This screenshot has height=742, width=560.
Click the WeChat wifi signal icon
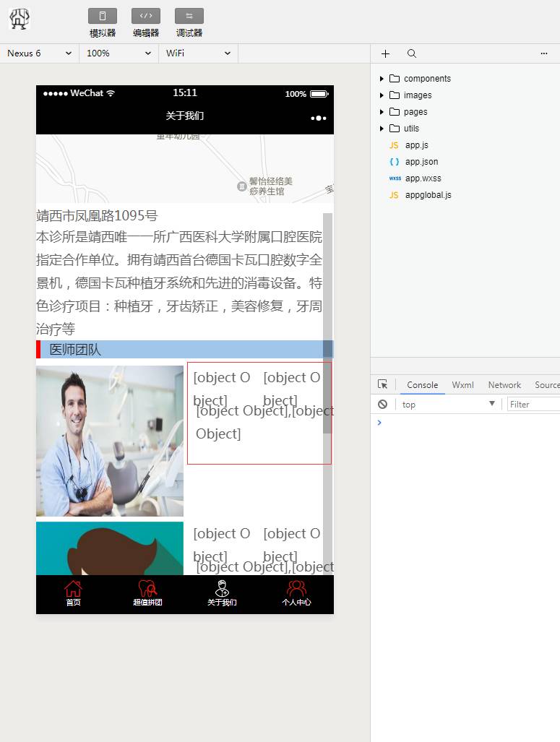(x=111, y=93)
